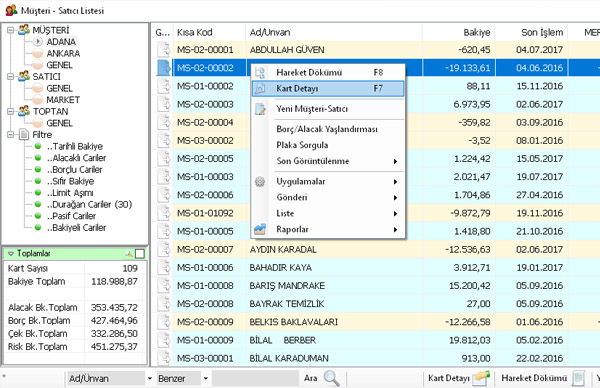Select ADANA under MÜŞTERİ
This screenshot has width=600, height=388.
coord(61,42)
